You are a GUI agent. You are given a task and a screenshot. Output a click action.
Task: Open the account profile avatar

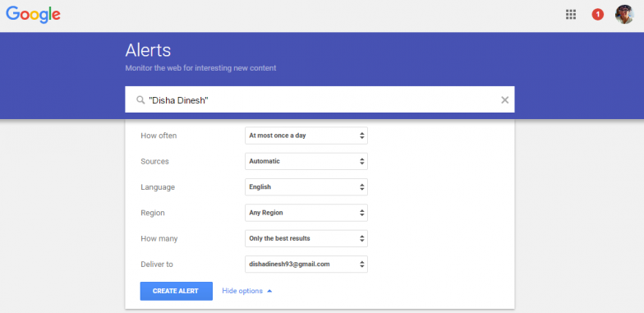click(624, 15)
